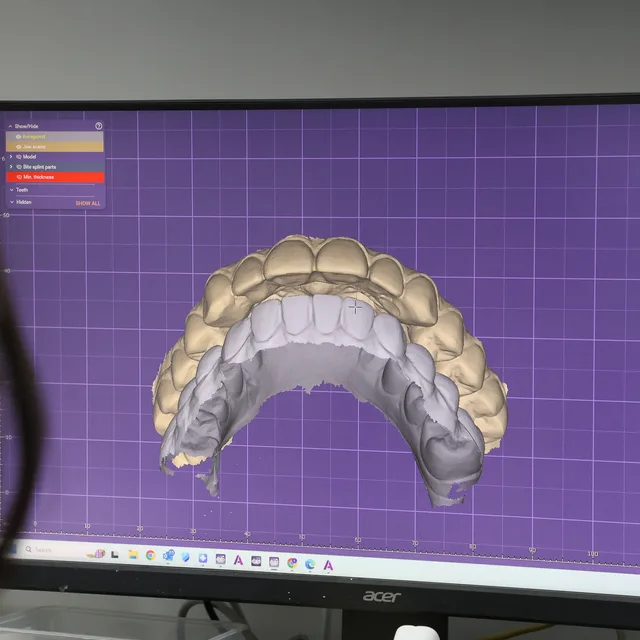Viewport: 640px width, 640px height.
Task: Toggle visibility eye of Min. thickness
Action: tap(19, 177)
